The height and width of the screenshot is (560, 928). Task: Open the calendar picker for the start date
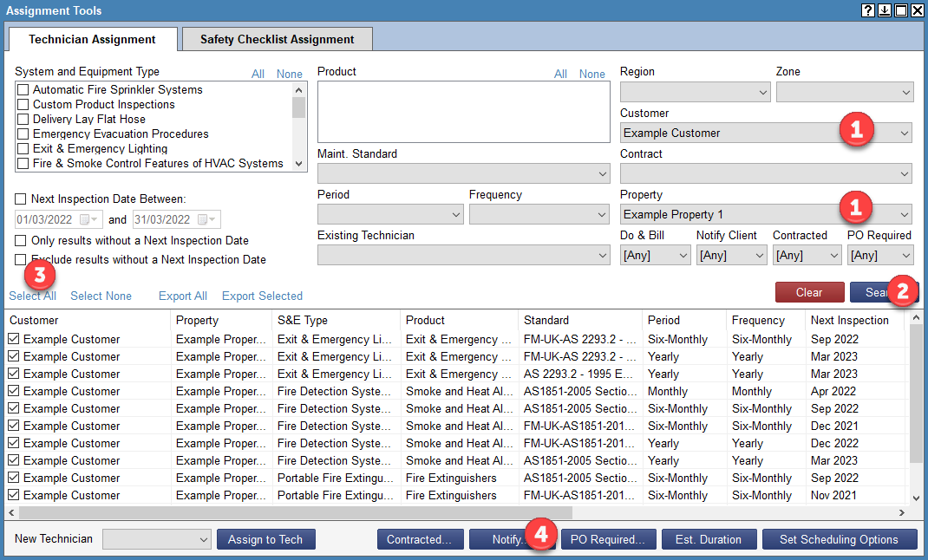pyautogui.click(x=89, y=219)
